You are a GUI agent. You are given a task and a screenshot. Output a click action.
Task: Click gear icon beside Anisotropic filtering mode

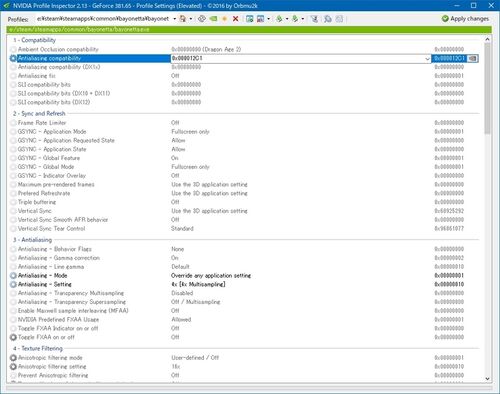(13, 358)
